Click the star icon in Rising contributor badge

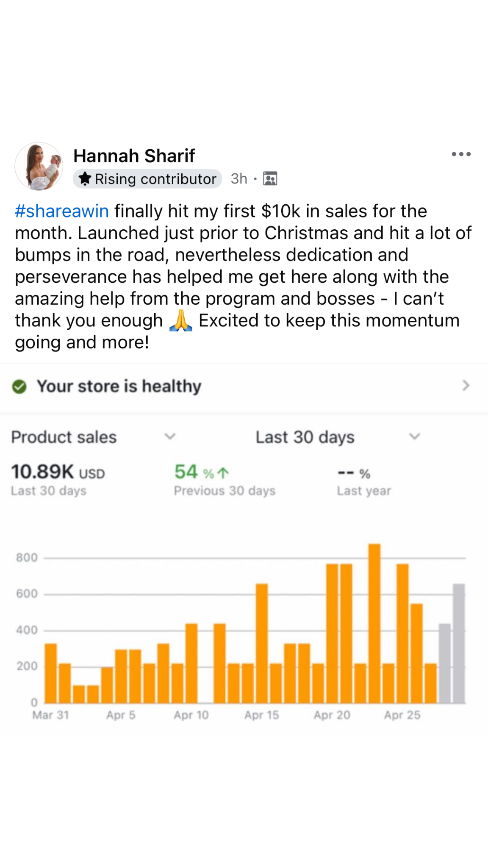pos(85,179)
